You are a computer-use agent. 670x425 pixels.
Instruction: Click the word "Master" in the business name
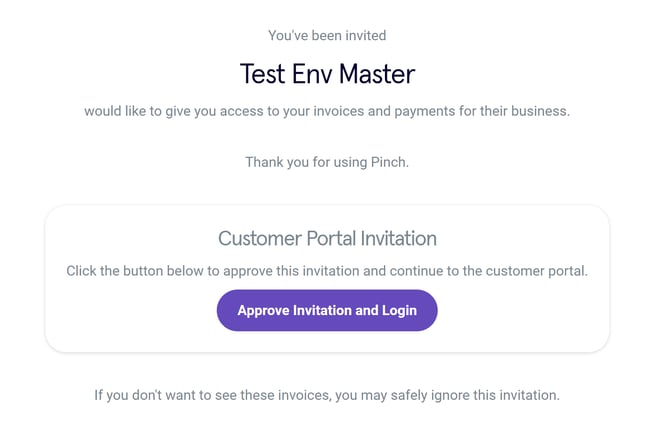click(379, 74)
